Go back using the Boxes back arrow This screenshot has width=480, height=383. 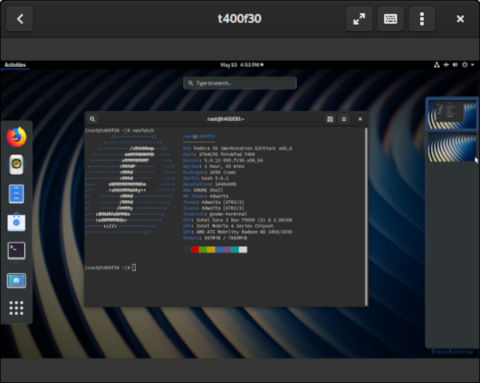point(20,19)
